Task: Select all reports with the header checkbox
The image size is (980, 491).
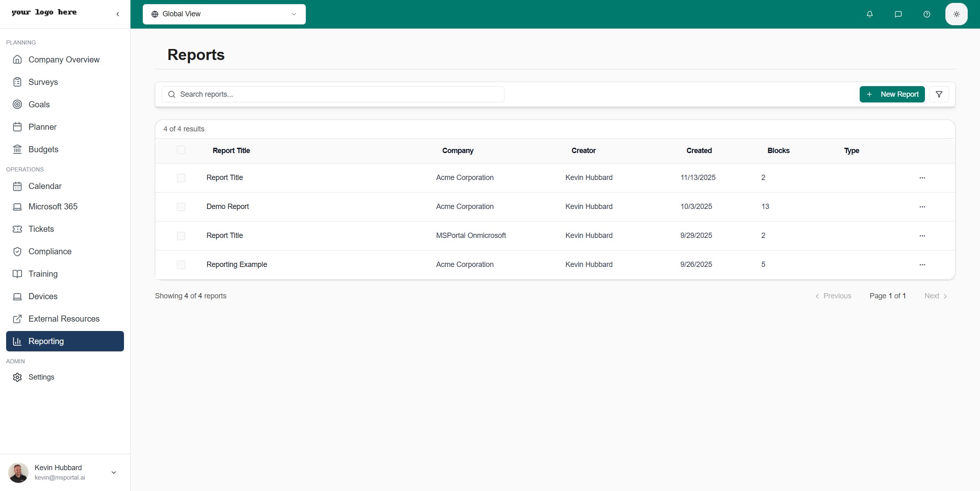Action: click(x=181, y=150)
